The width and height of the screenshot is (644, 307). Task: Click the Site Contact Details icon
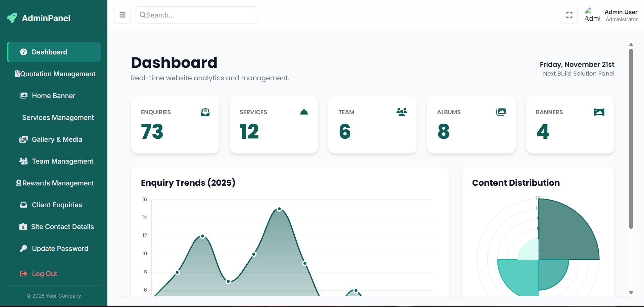(23, 227)
